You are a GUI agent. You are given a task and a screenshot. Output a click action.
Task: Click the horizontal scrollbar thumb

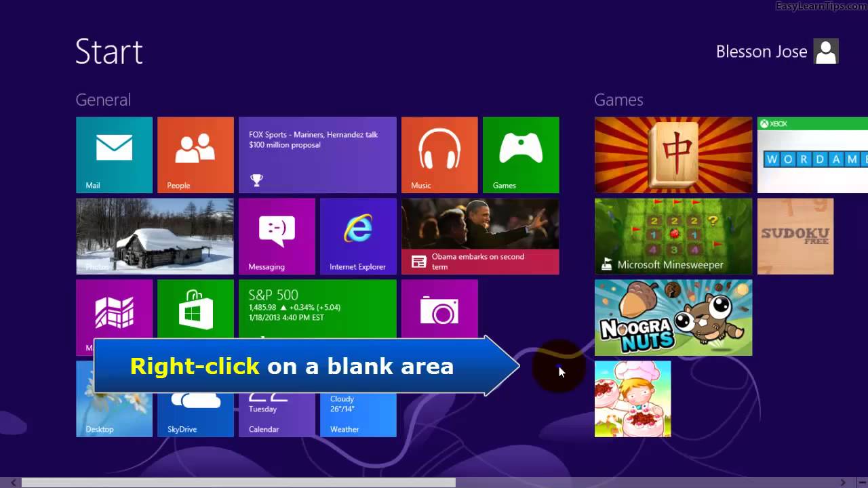tap(238, 483)
